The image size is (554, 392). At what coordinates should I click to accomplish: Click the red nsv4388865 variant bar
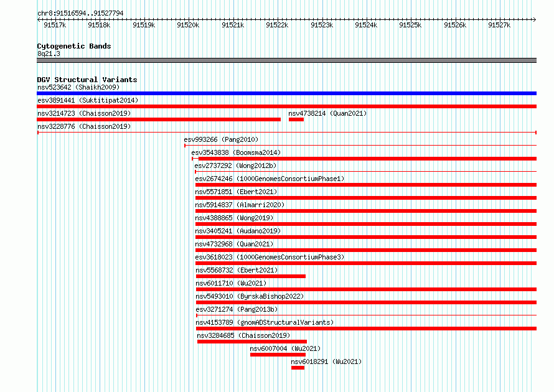[x=366, y=224]
